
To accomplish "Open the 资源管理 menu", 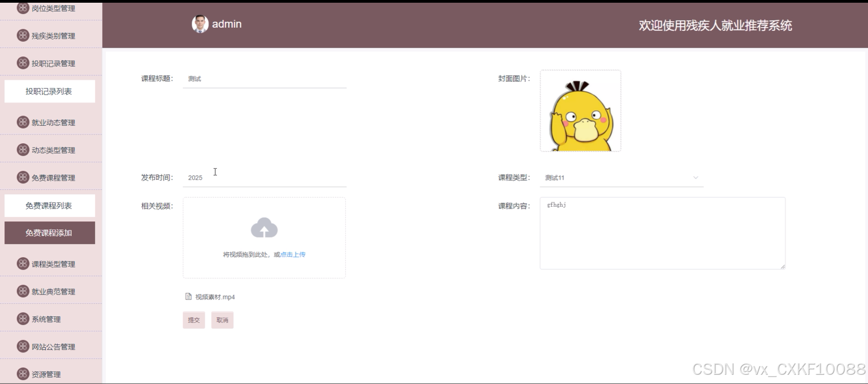I will [51, 373].
